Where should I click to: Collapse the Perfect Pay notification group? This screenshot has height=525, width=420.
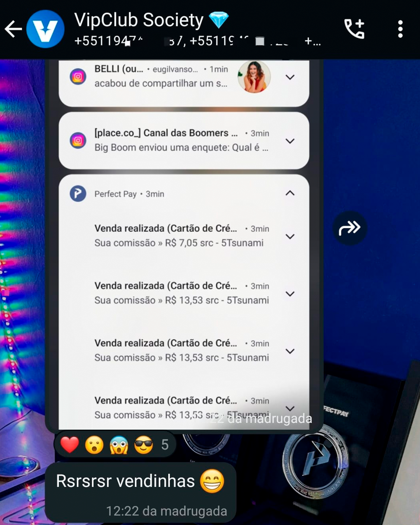(290, 193)
